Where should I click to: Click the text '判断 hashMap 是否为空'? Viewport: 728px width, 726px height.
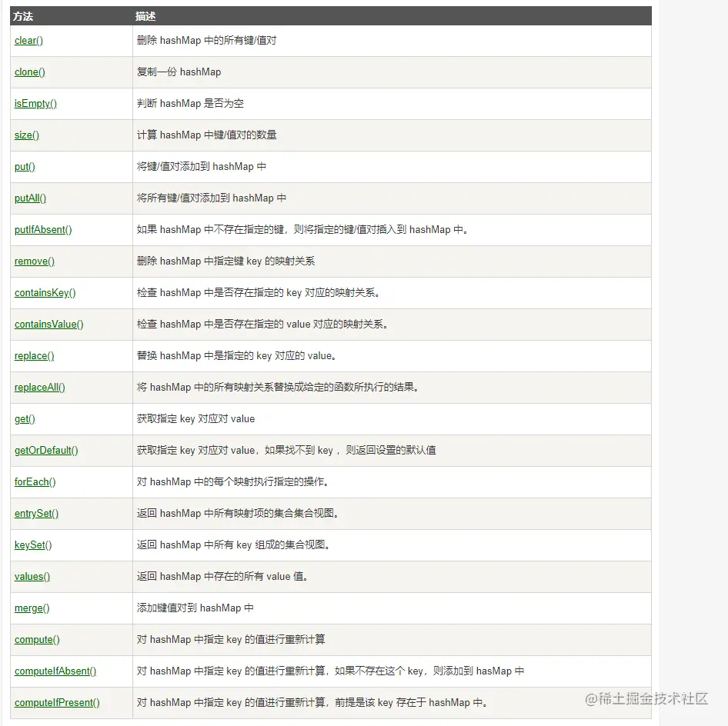pyautogui.click(x=190, y=104)
